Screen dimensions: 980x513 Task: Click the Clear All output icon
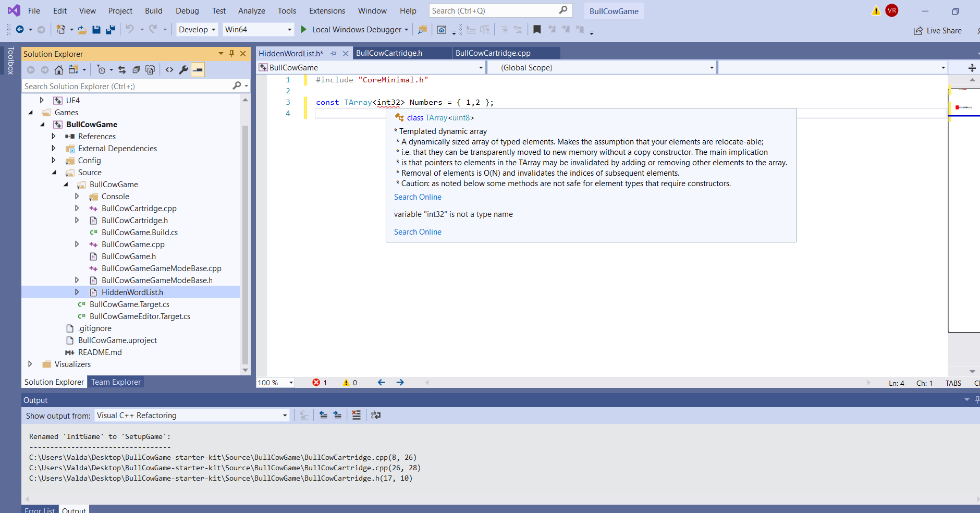pyautogui.click(x=357, y=416)
